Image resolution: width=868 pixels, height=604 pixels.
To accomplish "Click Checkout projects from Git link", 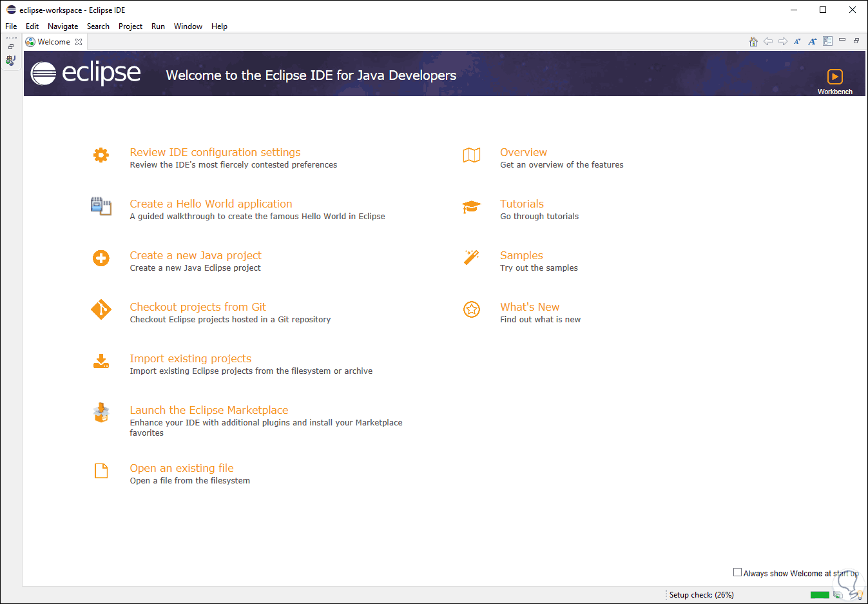I will (198, 307).
